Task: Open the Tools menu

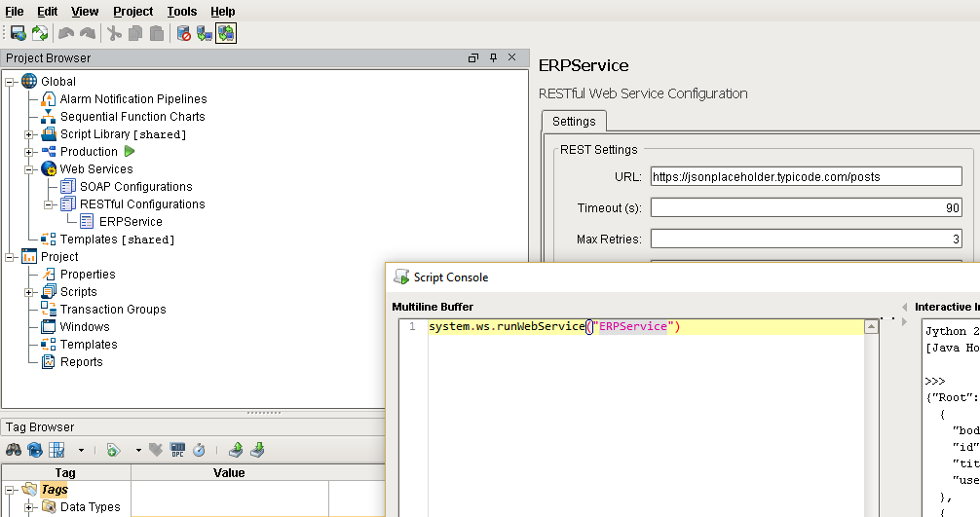Action: click(x=182, y=12)
